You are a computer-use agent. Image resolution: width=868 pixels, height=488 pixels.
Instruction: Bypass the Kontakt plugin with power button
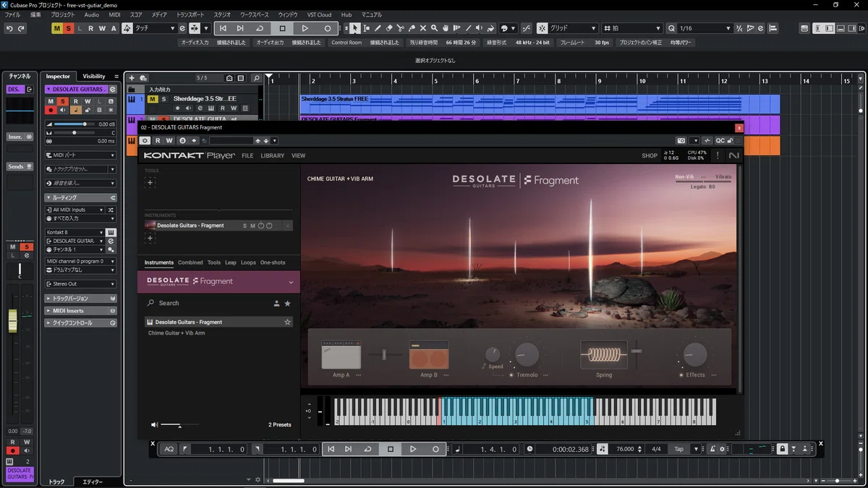(145, 140)
